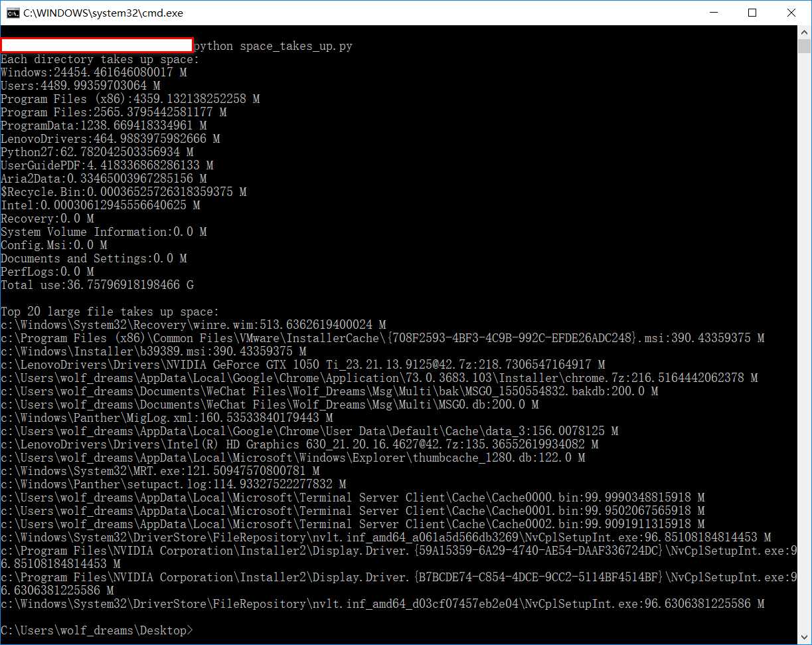Close the cmd.exe window

tap(791, 13)
